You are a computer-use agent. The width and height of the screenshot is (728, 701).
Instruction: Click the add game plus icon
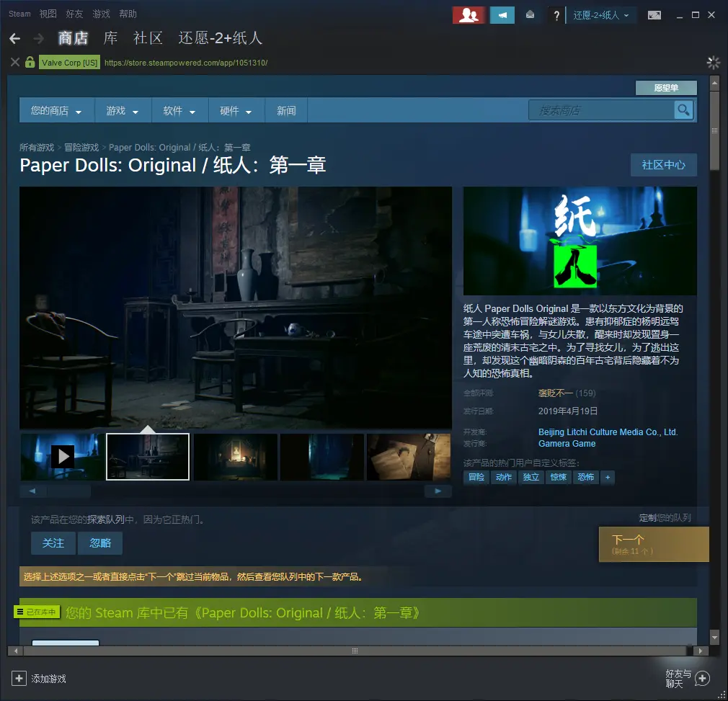click(x=19, y=679)
